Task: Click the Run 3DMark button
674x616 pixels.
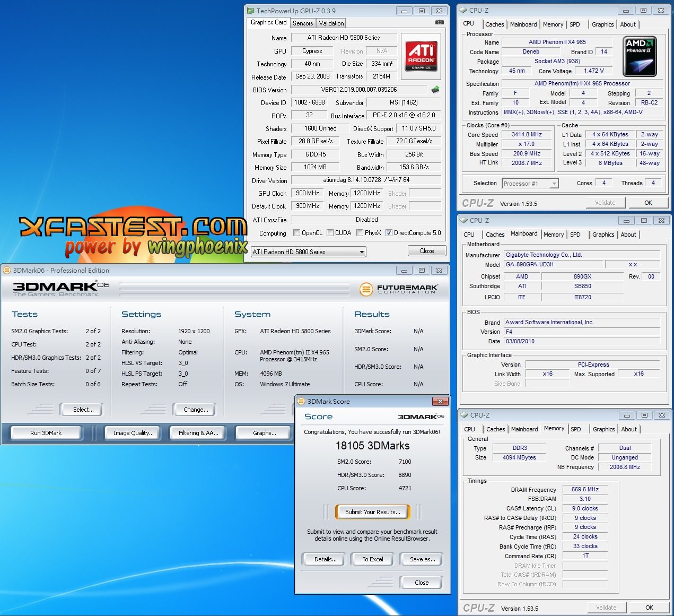Action: pyautogui.click(x=46, y=433)
